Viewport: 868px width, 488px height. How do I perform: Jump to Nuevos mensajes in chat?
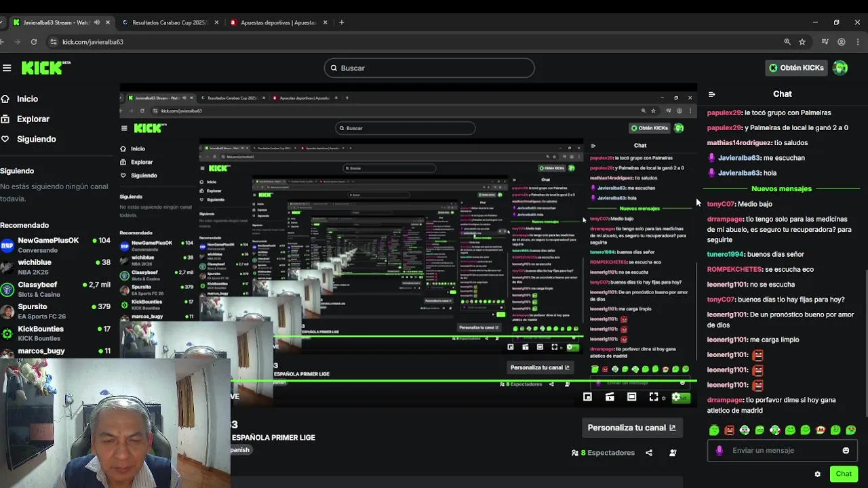pos(781,188)
